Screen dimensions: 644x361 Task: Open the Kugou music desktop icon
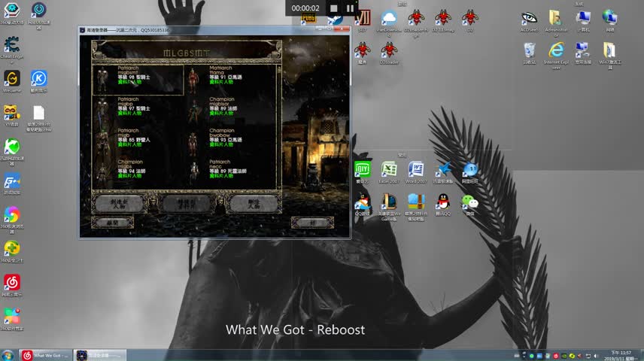[x=38, y=81]
